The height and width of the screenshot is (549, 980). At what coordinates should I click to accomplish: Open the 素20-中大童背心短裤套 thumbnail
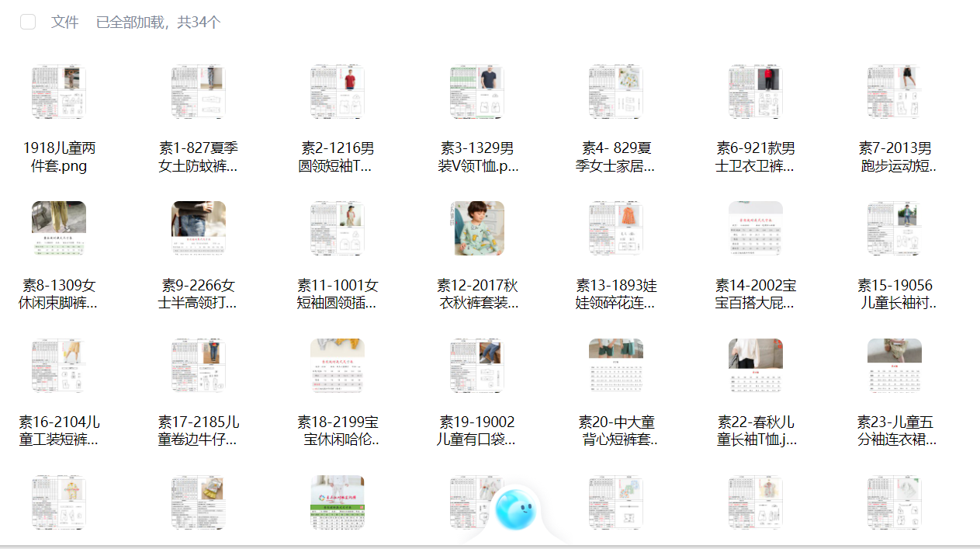pos(616,366)
